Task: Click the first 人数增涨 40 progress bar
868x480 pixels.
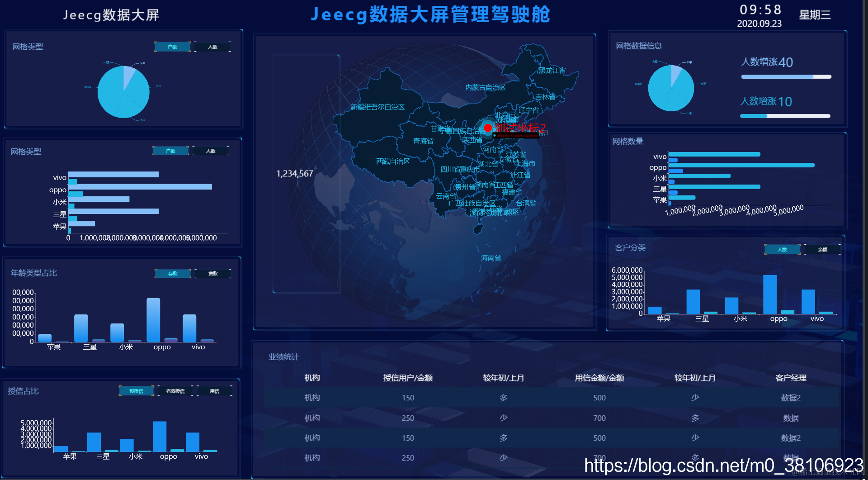Action: [x=786, y=77]
